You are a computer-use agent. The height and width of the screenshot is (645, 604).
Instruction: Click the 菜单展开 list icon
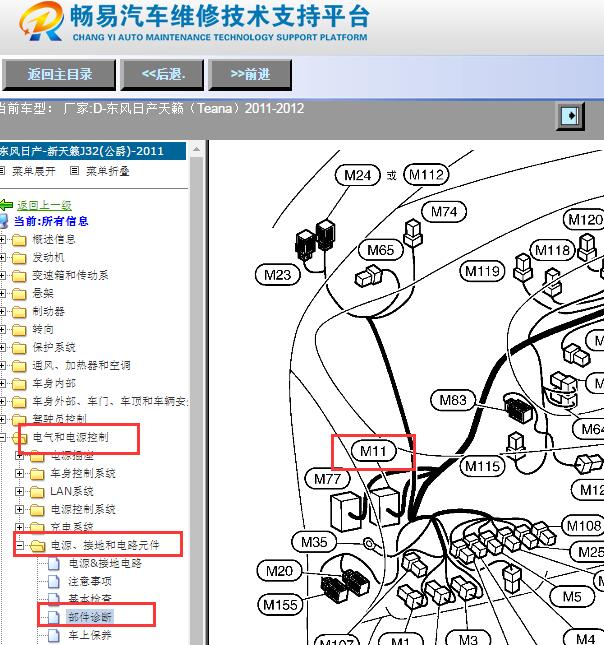point(2,171)
